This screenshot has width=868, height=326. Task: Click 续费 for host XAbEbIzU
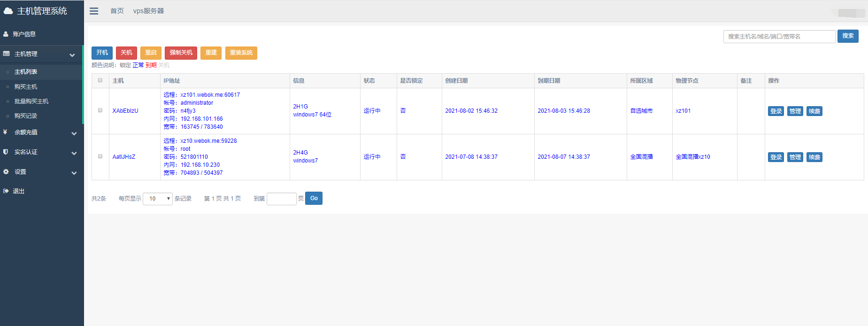pos(814,111)
